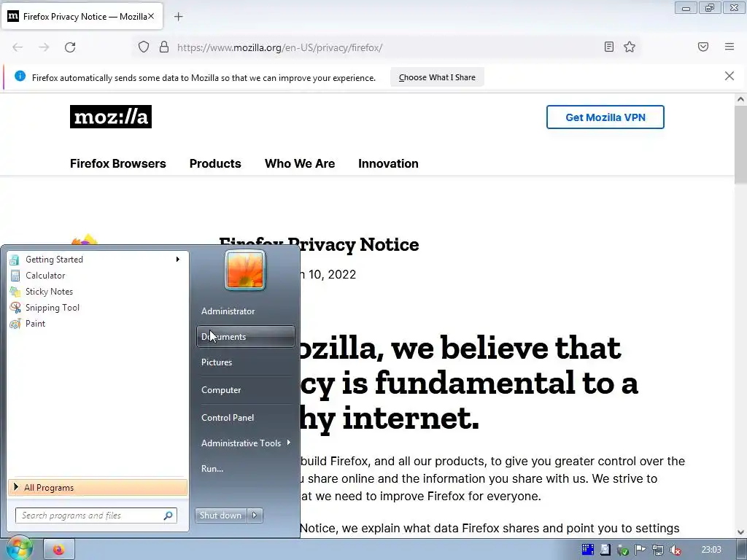Click the Mozilla logo

tap(111, 117)
